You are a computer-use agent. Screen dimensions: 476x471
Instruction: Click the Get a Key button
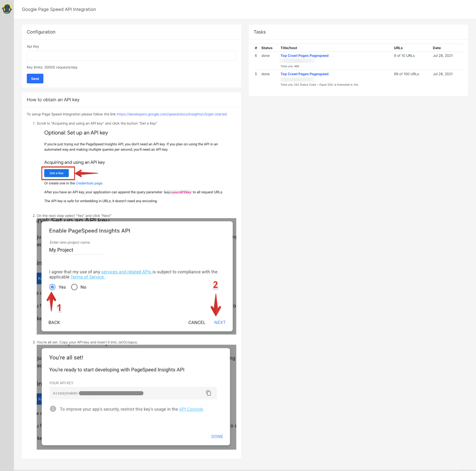pyautogui.click(x=57, y=173)
